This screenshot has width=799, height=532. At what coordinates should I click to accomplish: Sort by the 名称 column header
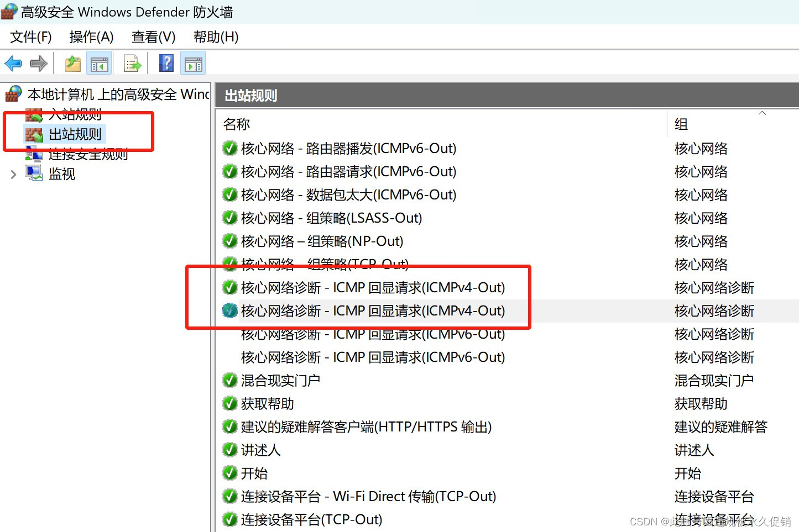237,124
